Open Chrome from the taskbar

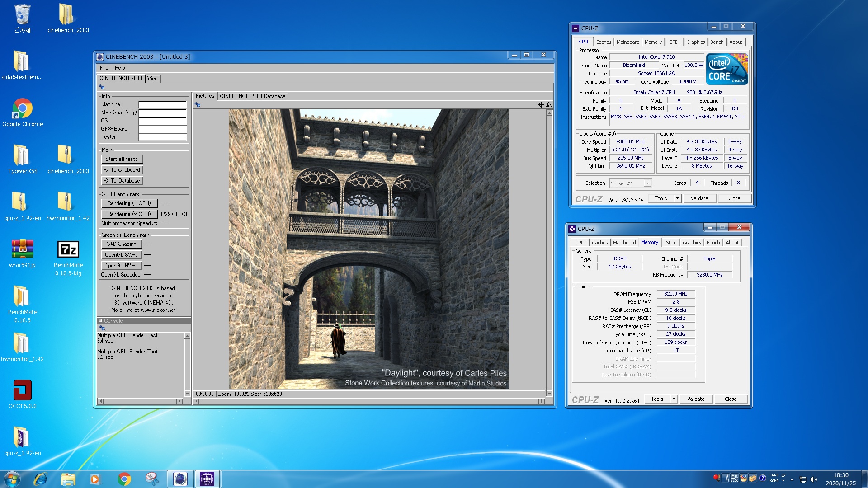[x=124, y=479]
